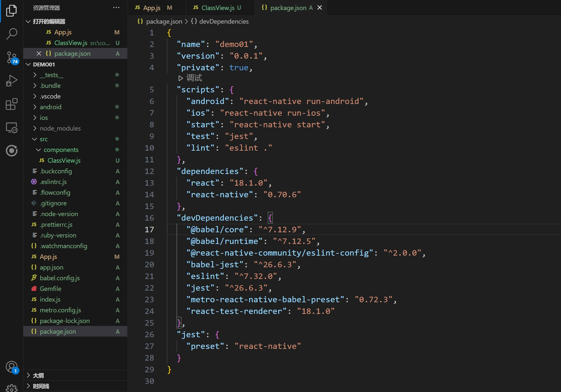Open babel.config.js file
Viewport: 561px width, 392px height.
pos(75,278)
